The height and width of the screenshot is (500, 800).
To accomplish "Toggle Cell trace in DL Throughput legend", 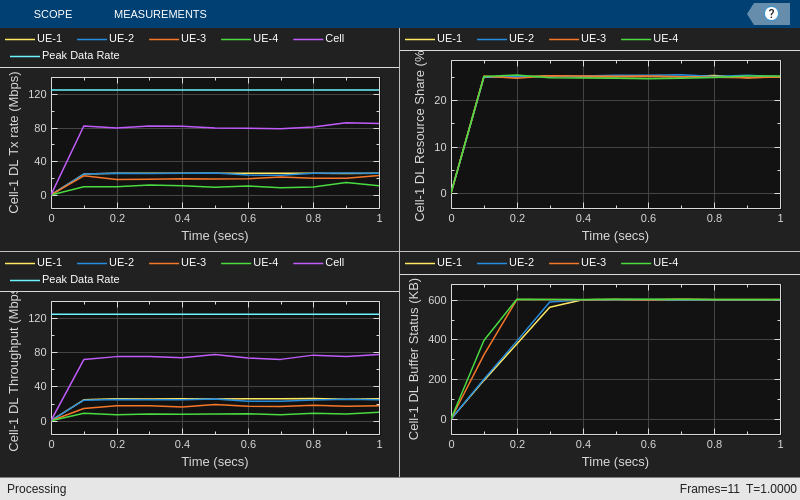I will [319, 262].
